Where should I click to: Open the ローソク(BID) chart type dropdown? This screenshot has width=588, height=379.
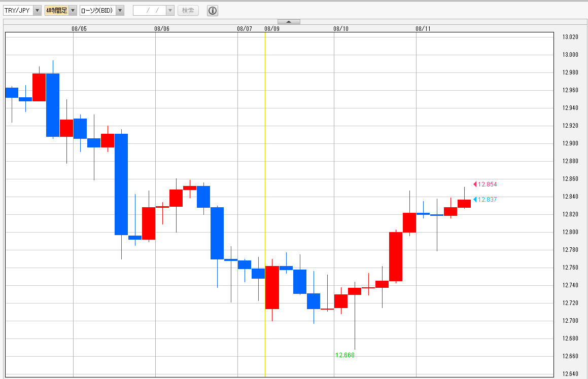[x=102, y=11]
